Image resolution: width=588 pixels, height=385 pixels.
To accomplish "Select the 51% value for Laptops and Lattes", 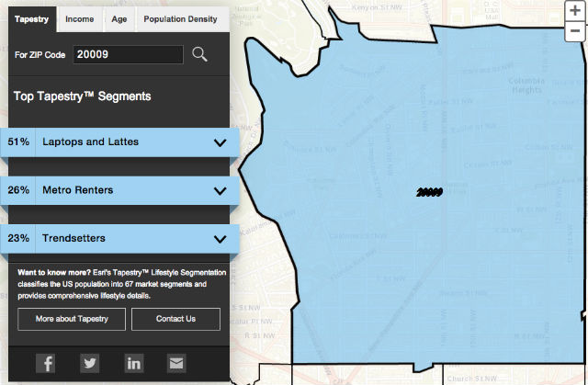I will 18,142.
